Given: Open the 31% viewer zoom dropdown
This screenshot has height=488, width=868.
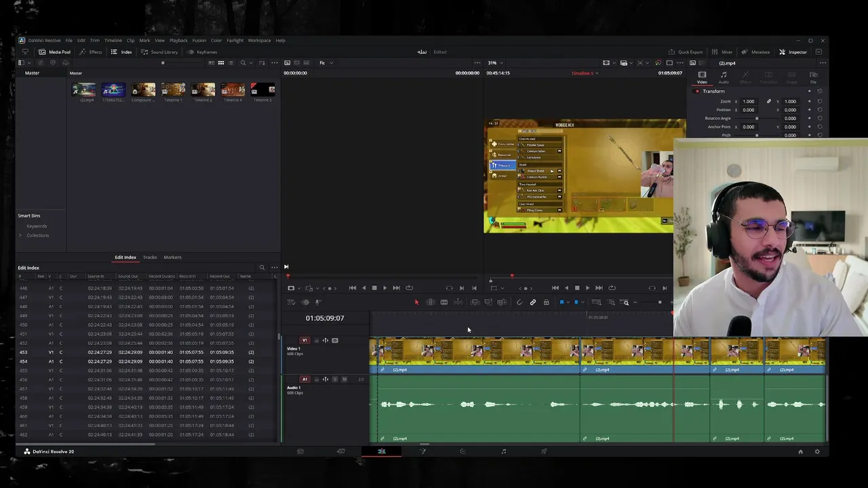Looking at the screenshot, I should coord(495,63).
